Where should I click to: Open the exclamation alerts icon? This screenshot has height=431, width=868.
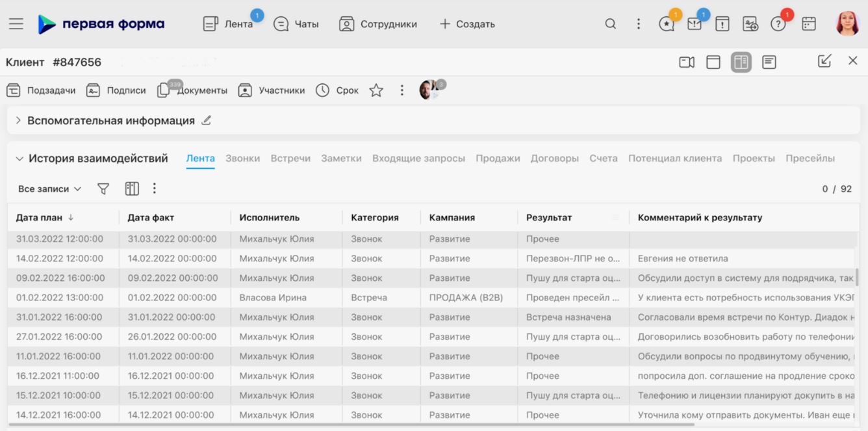coord(722,24)
